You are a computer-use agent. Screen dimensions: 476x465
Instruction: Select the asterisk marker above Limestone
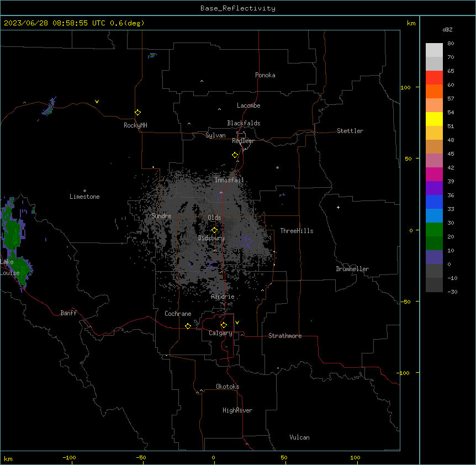point(84,191)
